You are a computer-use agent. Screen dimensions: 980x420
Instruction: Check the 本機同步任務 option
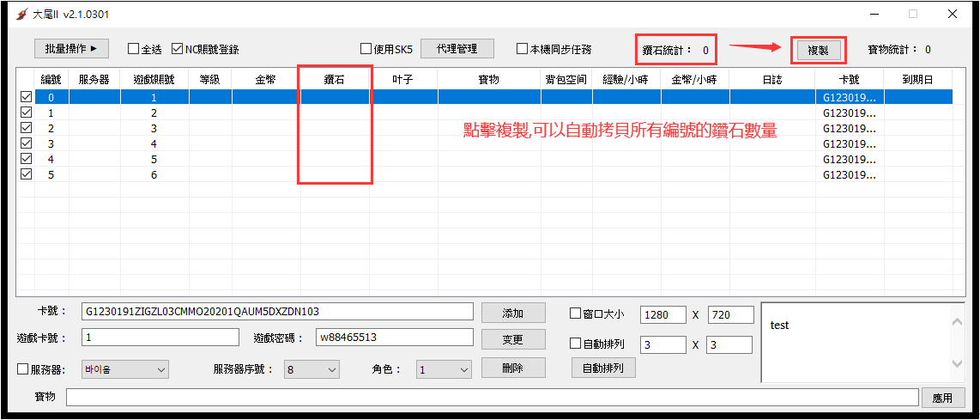[522, 50]
